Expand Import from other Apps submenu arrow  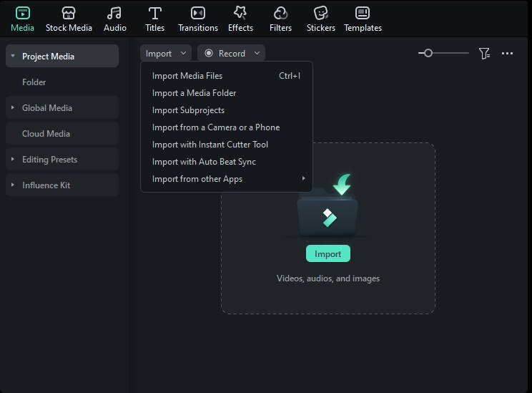304,178
